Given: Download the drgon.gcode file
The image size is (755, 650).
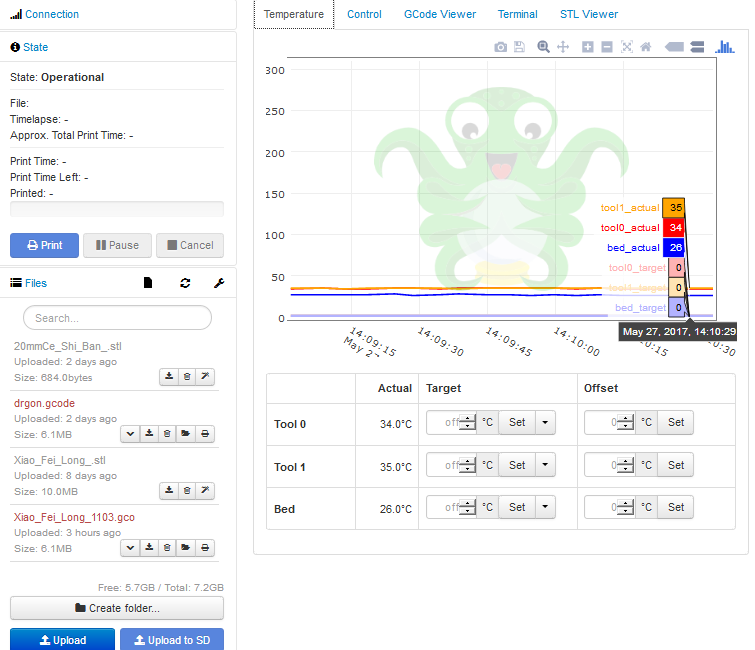Looking at the screenshot, I should point(149,433).
